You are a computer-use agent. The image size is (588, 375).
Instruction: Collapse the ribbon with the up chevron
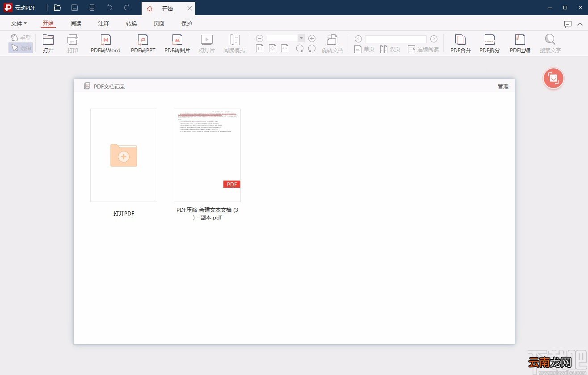tap(580, 24)
